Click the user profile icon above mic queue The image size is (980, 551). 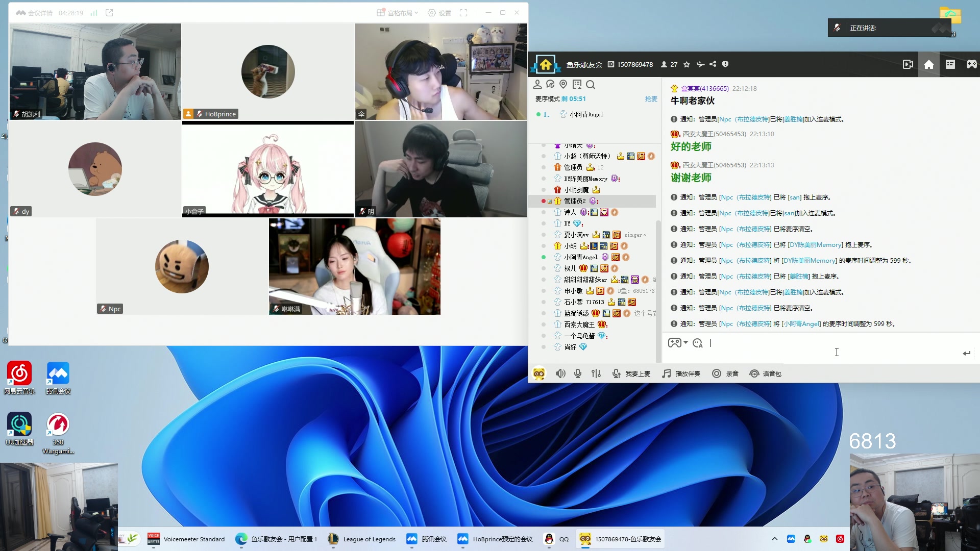[x=537, y=84]
